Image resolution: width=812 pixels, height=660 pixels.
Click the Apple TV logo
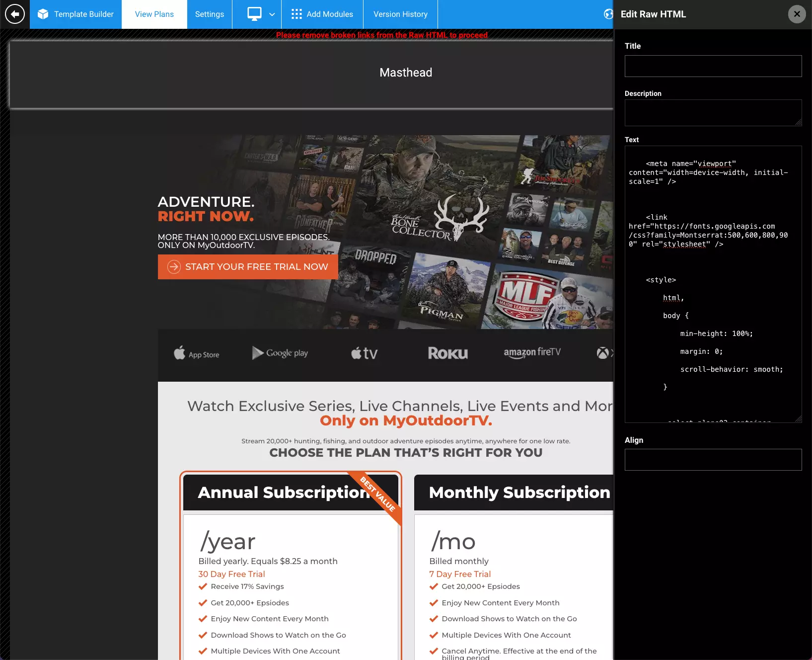(x=364, y=353)
